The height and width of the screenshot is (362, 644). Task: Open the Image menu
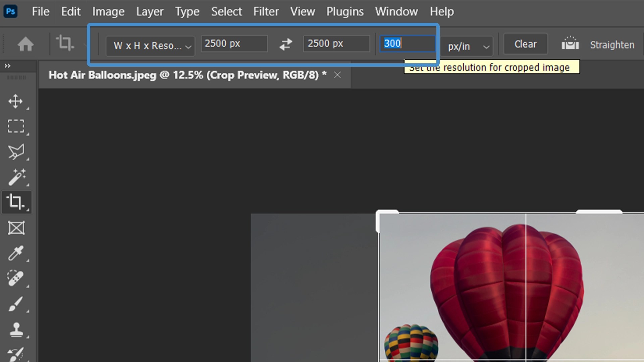tap(108, 12)
